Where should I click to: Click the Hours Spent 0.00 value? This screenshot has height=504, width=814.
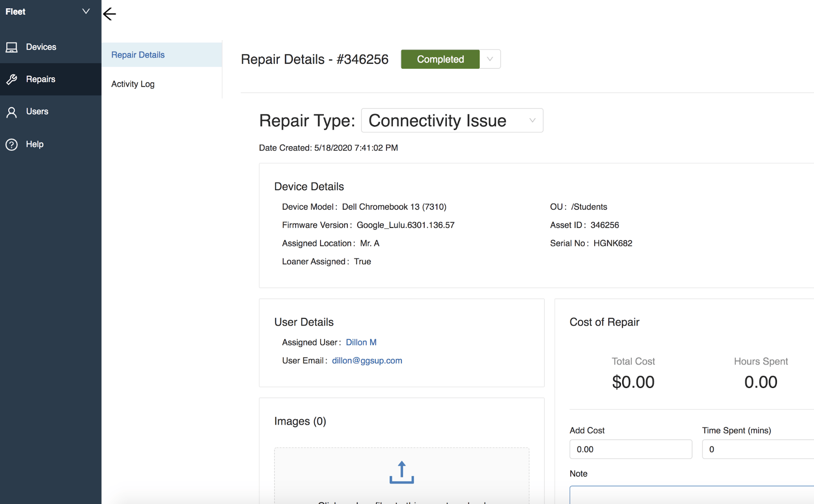[761, 382]
